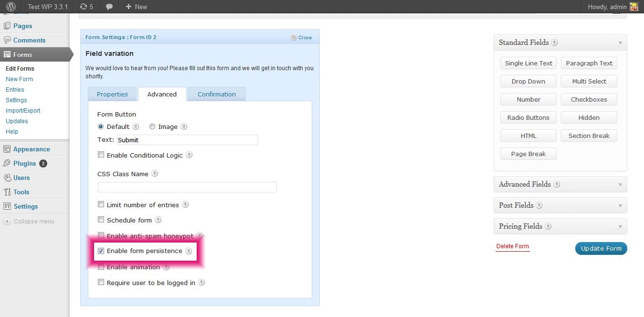Open help tooltip next to Image
This screenshot has height=317, width=644.
coord(184,127)
